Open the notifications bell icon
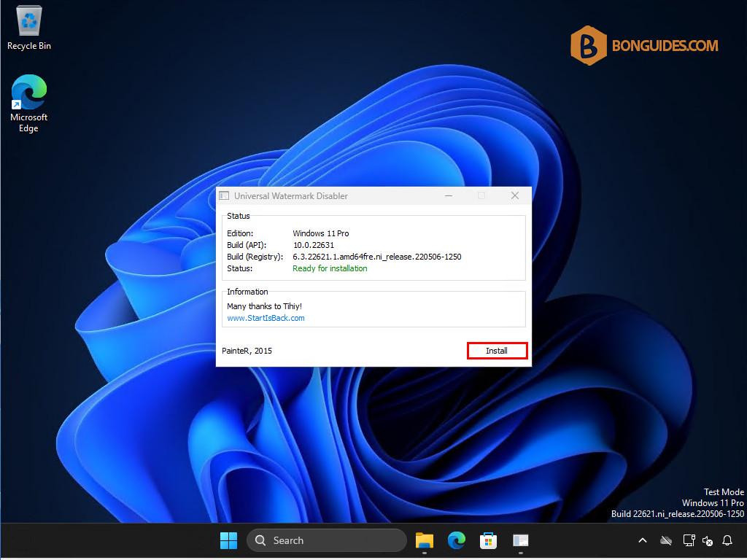The width and height of the screenshot is (747, 560). click(x=727, y=540)
